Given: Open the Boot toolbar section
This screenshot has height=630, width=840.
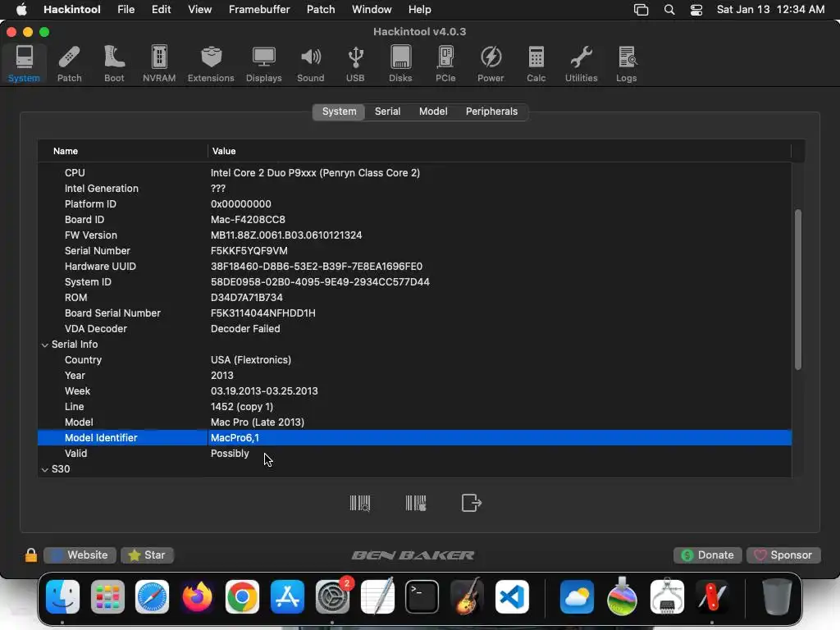Looking at the screenshot, I should (114, 64).
